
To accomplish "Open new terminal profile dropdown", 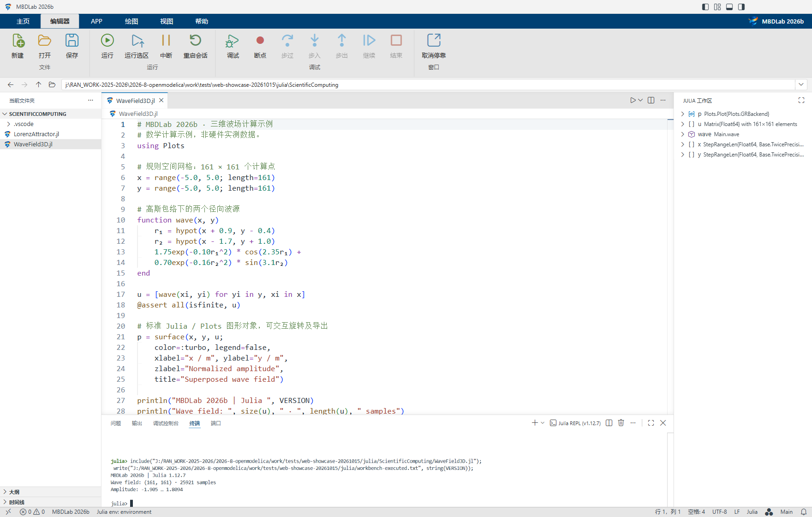I will click(543, 423).
